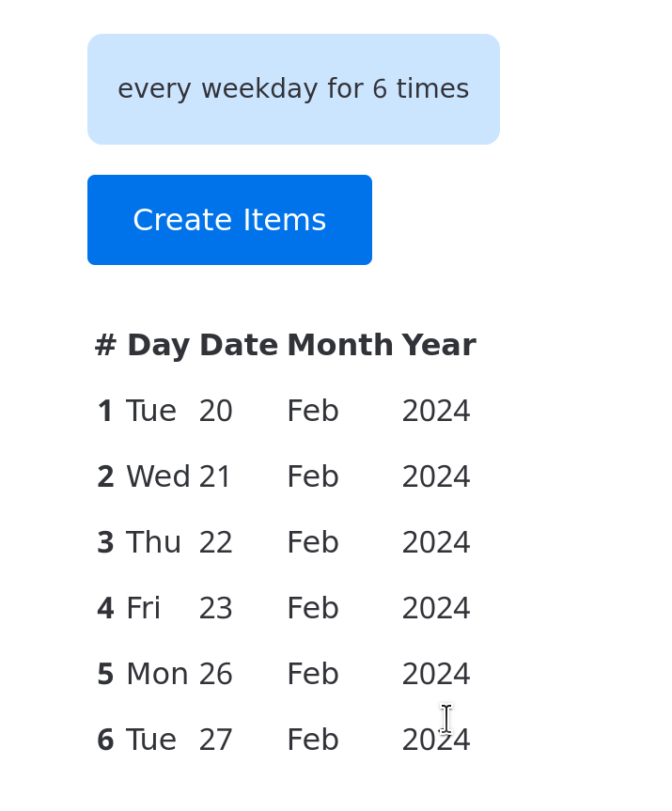672x811 pixels.
Task: Select the Fri day cell
Action: (143, 609)
